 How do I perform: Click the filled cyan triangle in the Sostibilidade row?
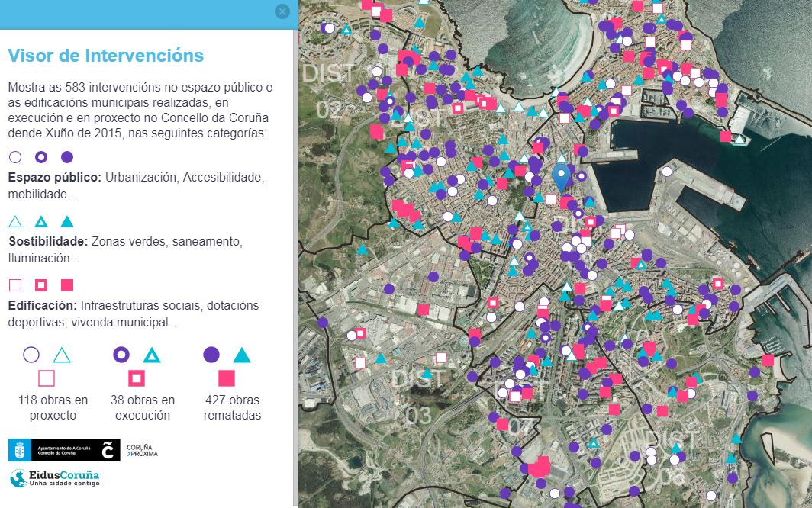click(x=67, y=222)
